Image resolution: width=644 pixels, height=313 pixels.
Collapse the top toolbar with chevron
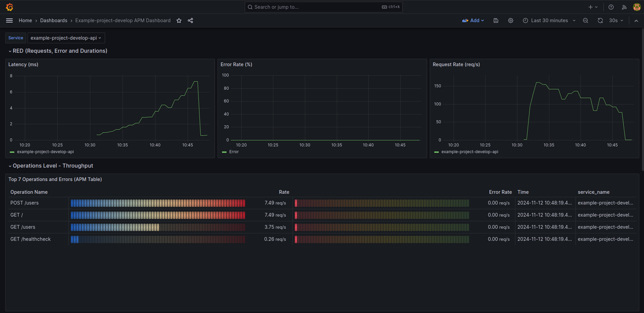pos(636,20)
